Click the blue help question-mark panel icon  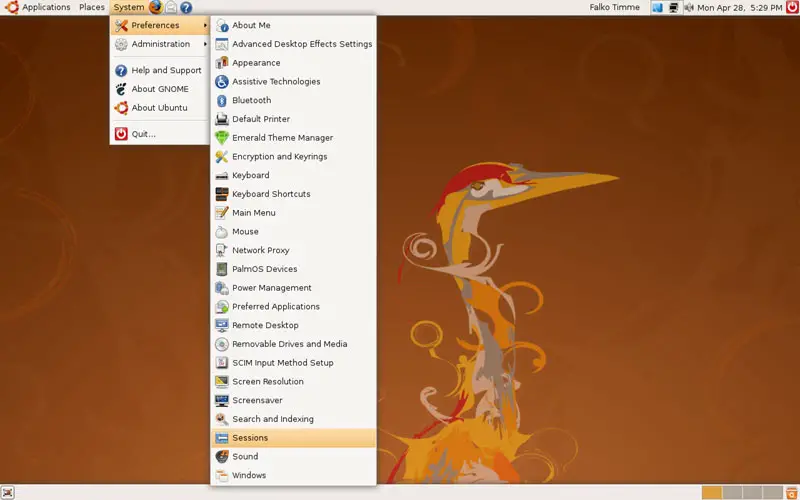186,7
